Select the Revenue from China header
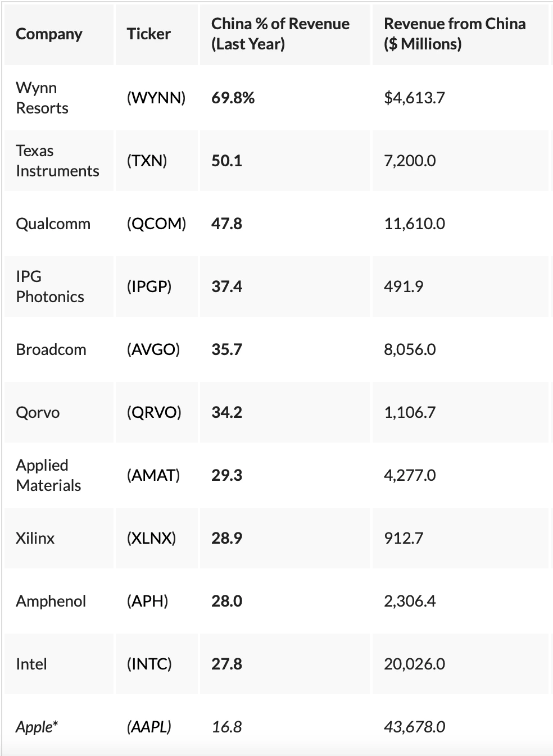Screen dimensions: 553x756 (455, 34)
